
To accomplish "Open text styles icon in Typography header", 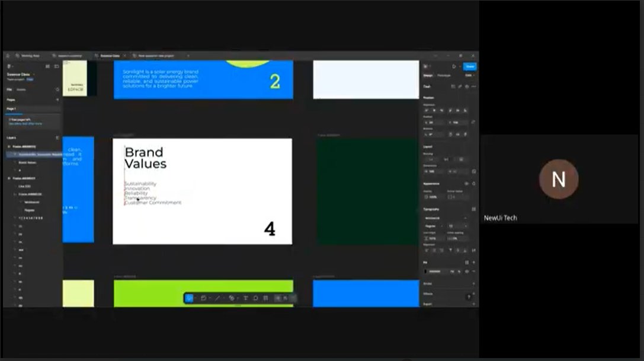I will click(x=473, y=209).
